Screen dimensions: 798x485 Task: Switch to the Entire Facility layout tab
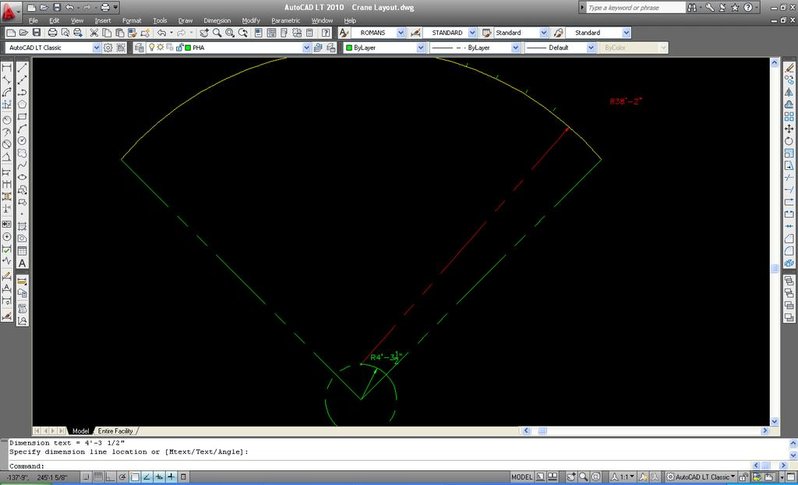[x=116, y=431]
